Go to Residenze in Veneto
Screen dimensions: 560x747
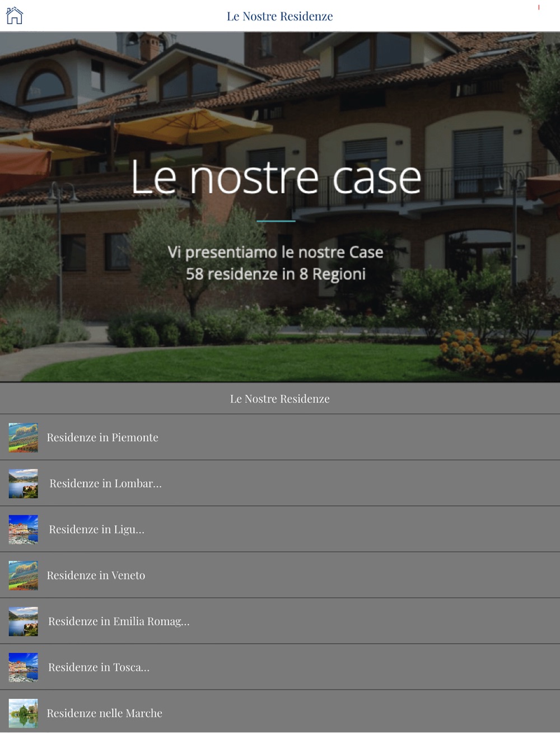(280, 575)
